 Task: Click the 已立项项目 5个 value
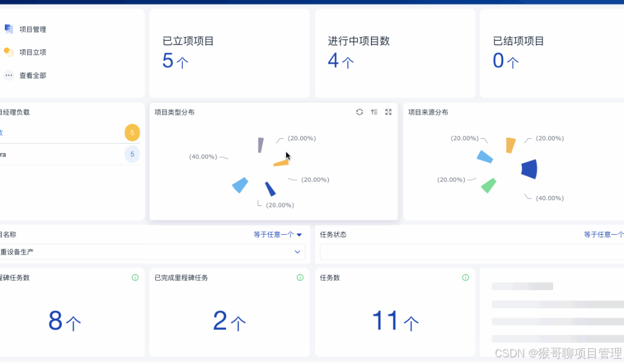click(175, 61)
